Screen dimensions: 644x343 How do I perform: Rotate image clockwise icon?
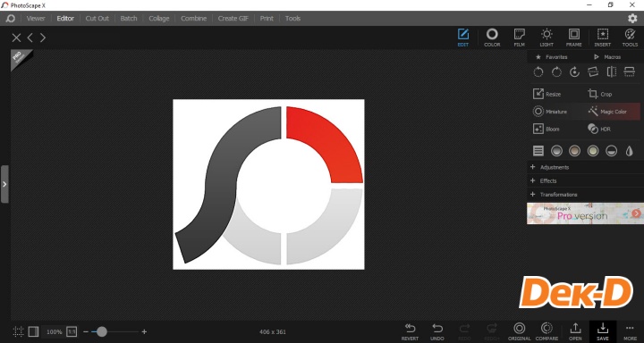coord(556,72)
